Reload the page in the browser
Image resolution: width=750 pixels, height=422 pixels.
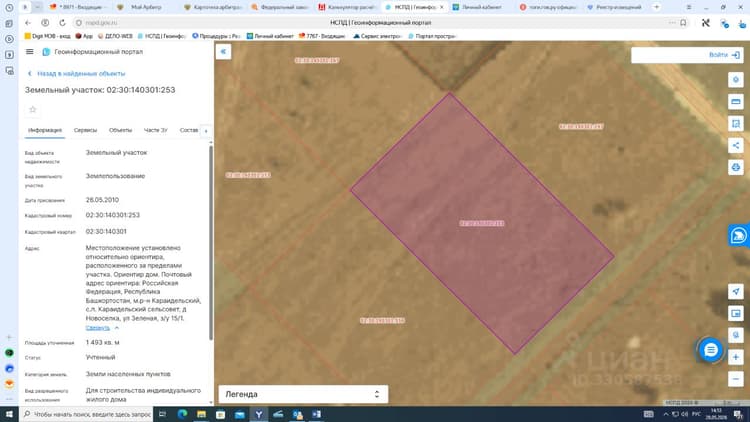(x=62, y=22)
